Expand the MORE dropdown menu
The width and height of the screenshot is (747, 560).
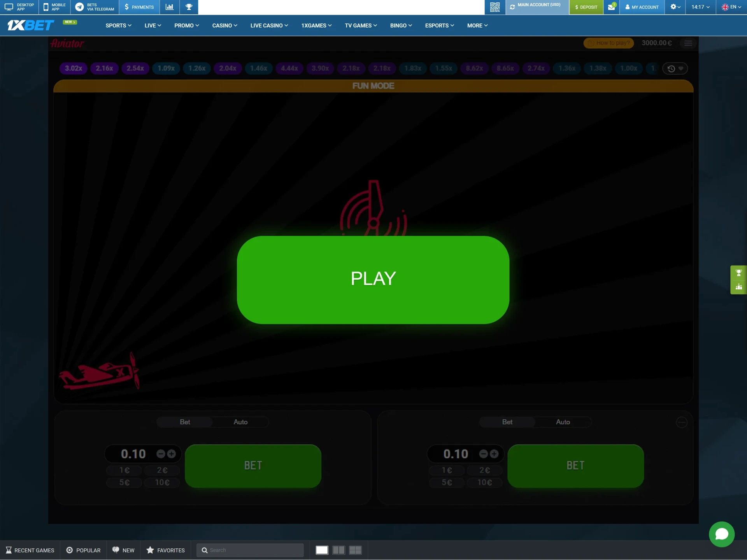[477, 25]
